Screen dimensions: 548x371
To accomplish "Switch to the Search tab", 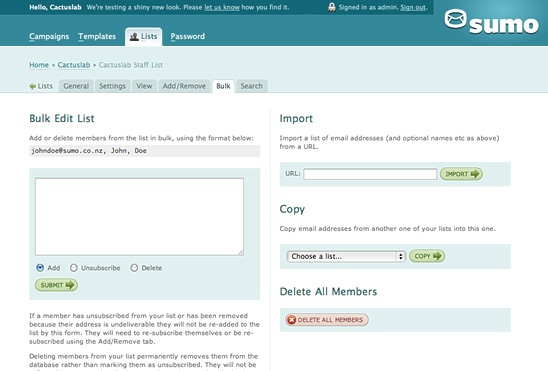I will [252, 86].
